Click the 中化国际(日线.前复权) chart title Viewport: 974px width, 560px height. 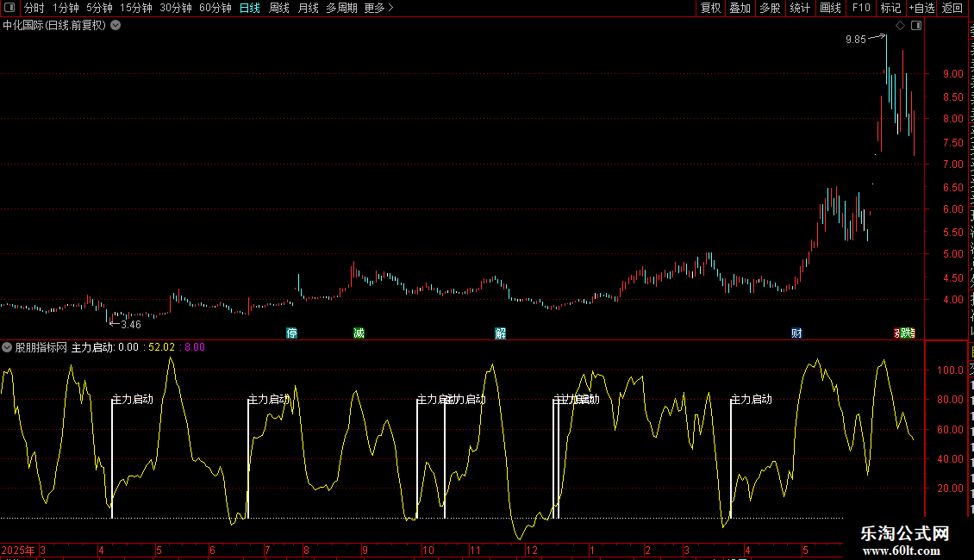pyautogui.click(x=54, y=26)
